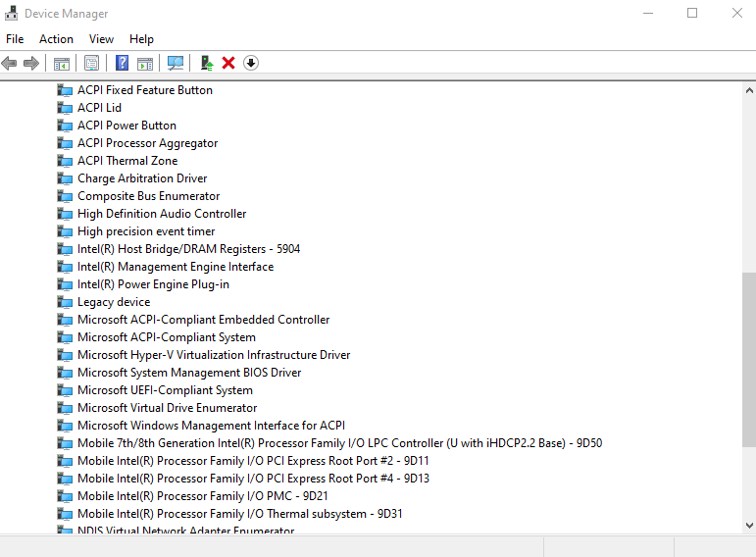Click icon beside Microsoft Virtual Drive Enumerator
The height and width of the screenshot is (557, 756).
[65, 408]
